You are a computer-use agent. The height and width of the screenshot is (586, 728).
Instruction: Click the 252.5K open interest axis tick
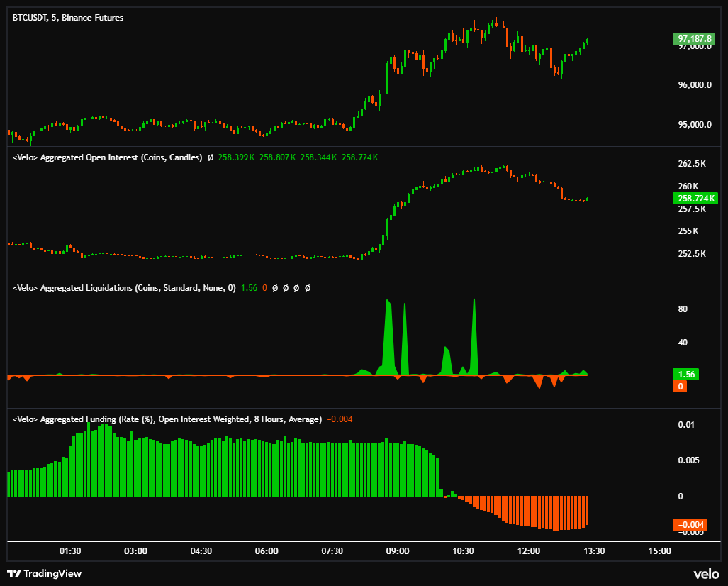[x=692, y=254]
